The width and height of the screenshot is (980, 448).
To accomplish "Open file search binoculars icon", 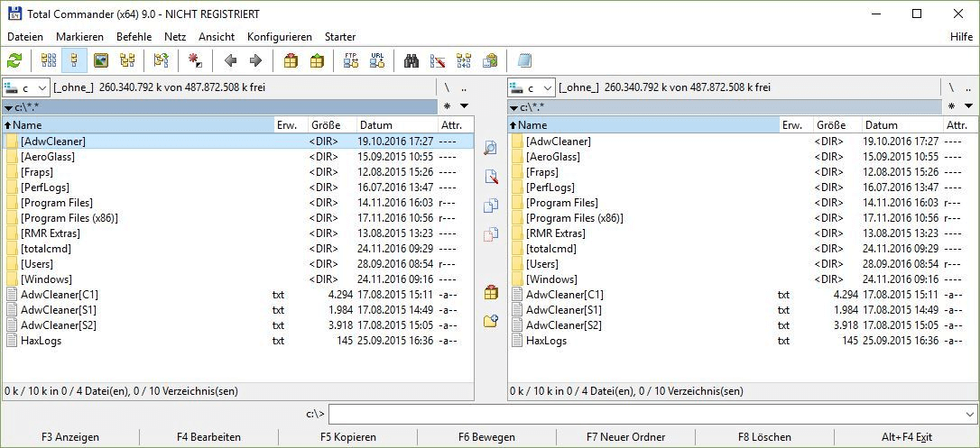I will (411, 60).
